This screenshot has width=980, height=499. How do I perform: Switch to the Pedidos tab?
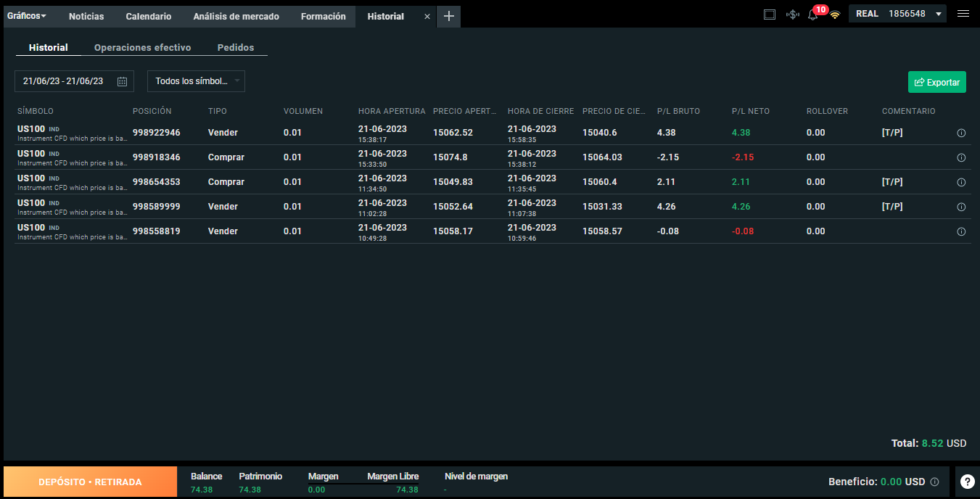click(236, 48)
